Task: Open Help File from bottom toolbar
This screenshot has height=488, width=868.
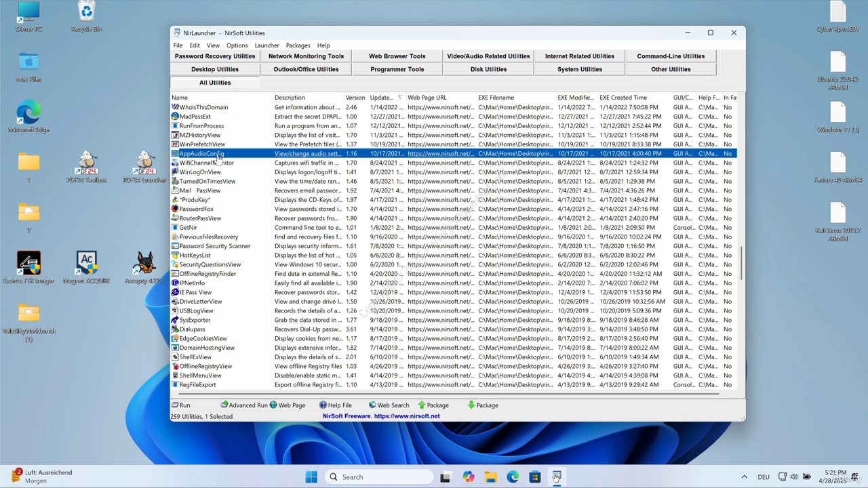Action: pos(336,405)
